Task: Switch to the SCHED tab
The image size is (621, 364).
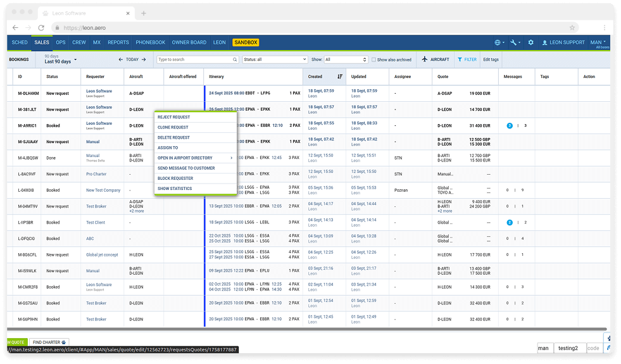Action: (20, 42)
